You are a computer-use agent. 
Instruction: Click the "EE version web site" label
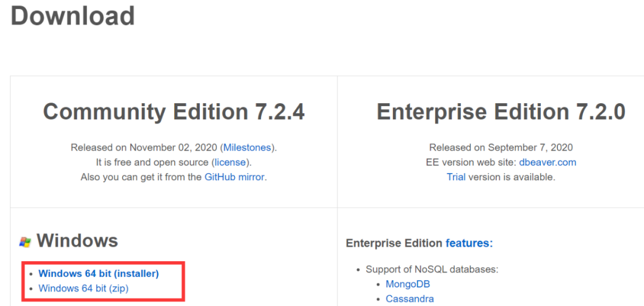(470, 162)
